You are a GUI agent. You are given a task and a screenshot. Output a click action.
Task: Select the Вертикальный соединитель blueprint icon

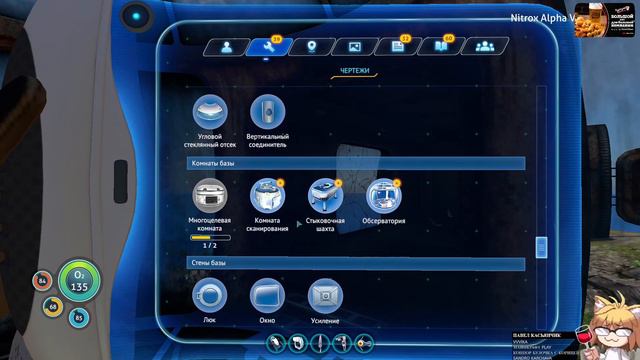(268, 111)
